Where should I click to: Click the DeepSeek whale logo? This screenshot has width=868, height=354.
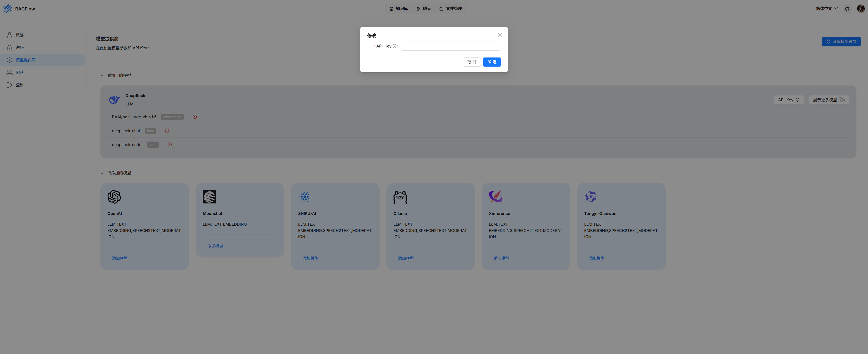point(114,100)
